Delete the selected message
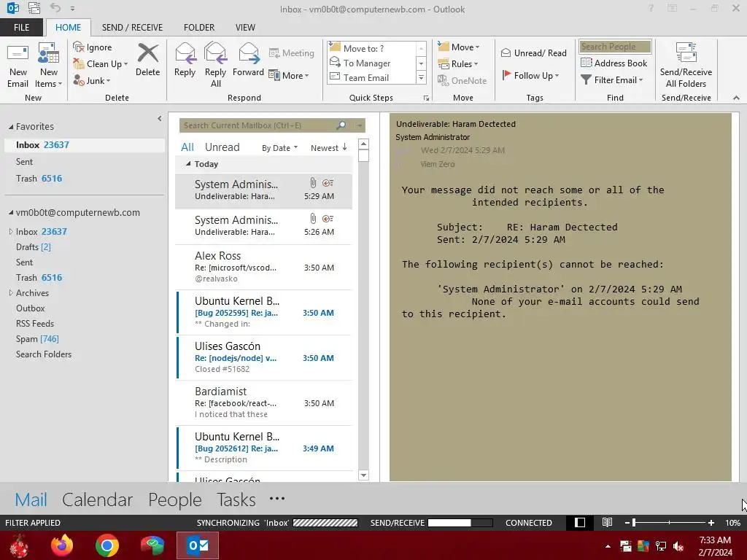 (x=147, y=61)
